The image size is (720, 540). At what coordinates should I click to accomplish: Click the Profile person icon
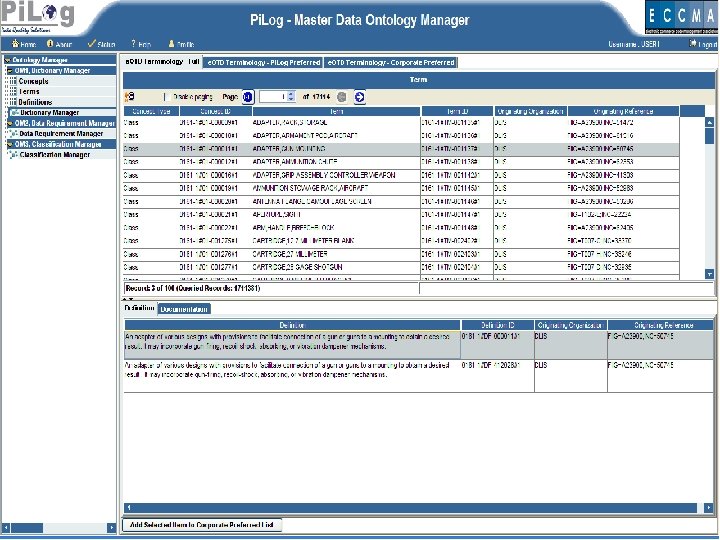point(171,44)
